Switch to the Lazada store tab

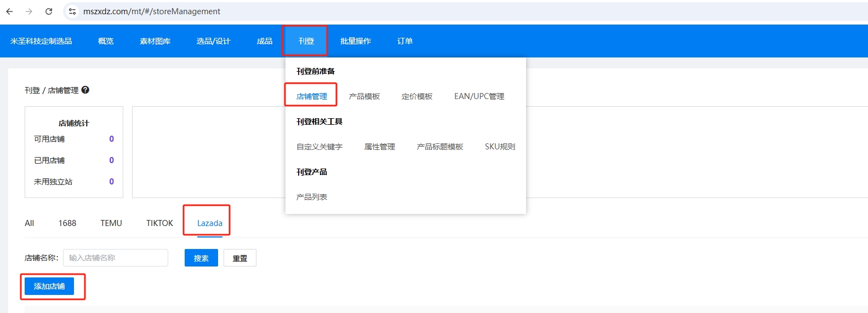[209, 223]
